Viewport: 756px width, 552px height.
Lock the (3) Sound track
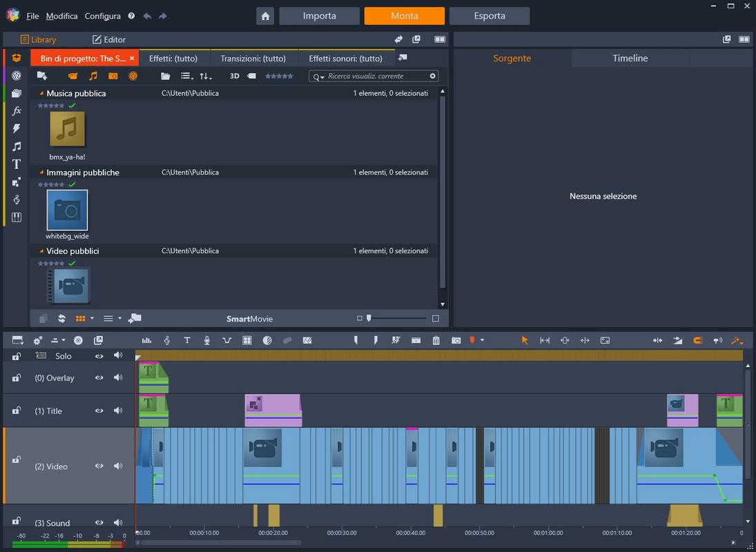click(x=16, y=521)
